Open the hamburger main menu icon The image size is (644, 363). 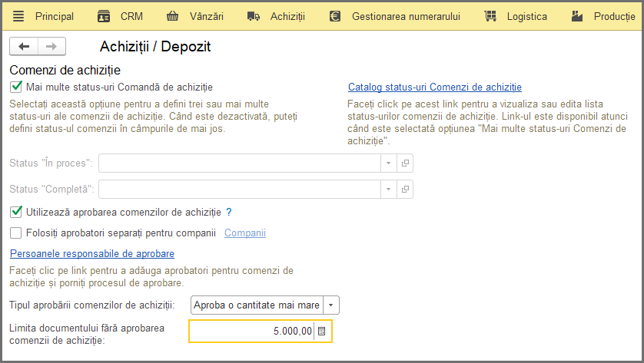[18, 16]
